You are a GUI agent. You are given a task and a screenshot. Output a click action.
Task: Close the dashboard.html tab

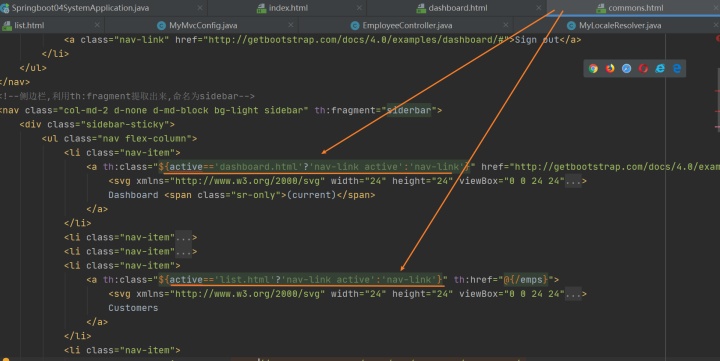point(539,8)
